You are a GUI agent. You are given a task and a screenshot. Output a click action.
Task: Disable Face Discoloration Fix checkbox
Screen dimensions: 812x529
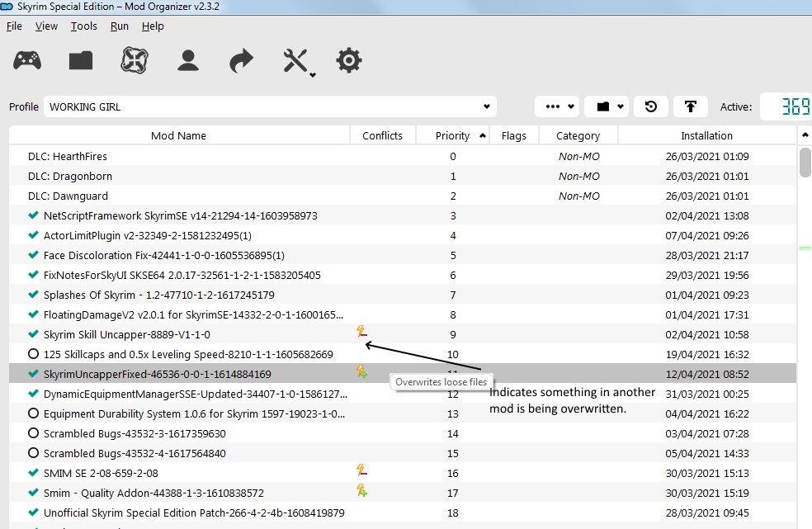[34, 255]
